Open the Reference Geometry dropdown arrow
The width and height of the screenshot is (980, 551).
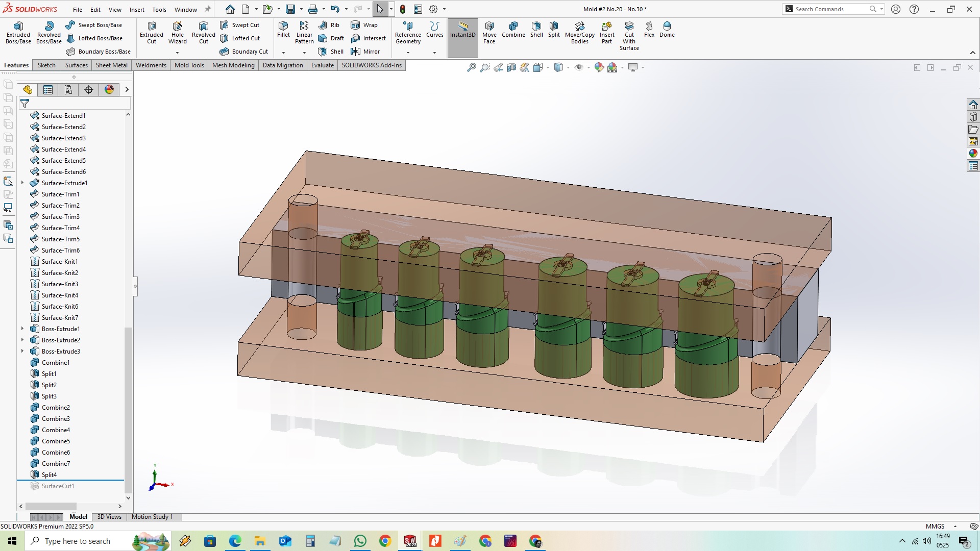coord(408,52)
